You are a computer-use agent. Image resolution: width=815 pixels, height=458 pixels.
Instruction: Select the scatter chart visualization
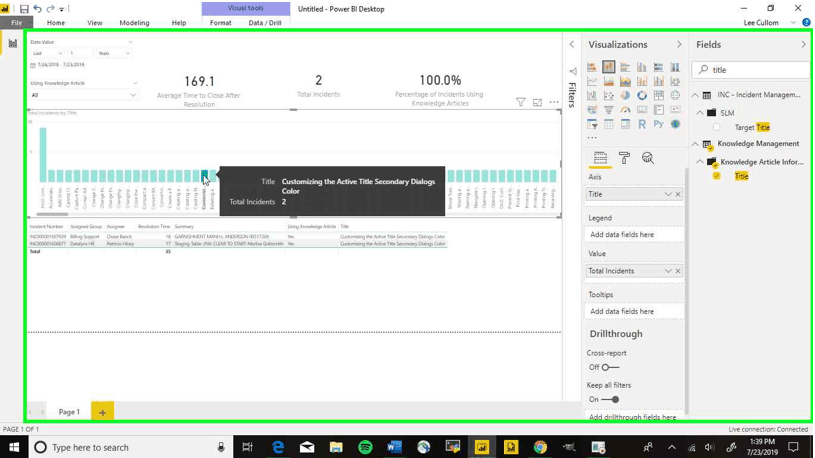[x=609, y=95]
